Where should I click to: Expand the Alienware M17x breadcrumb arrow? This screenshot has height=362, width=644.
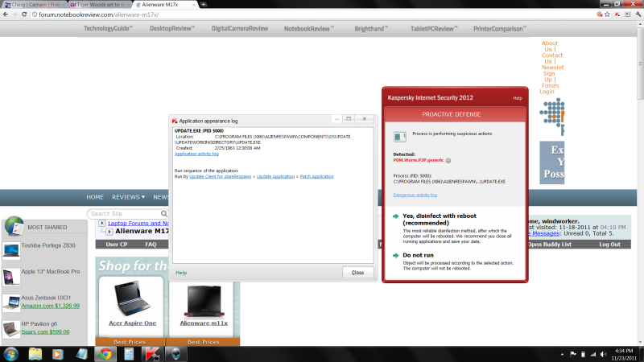109,232
